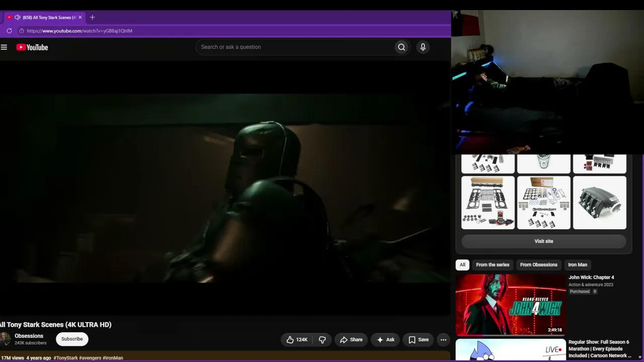Click the browser address bar URL
The image size is (644, 362).
click(79, 31)
